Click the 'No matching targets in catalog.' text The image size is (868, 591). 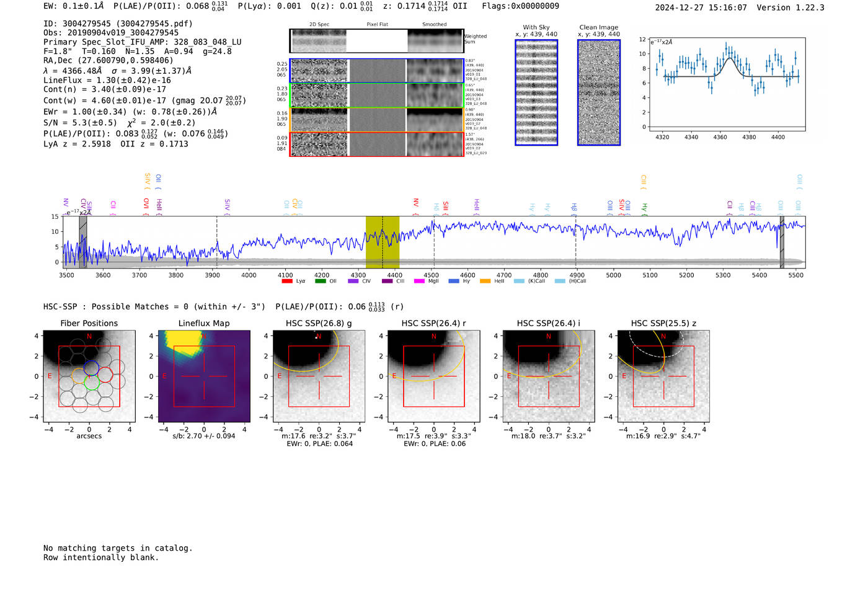point(118,548)
